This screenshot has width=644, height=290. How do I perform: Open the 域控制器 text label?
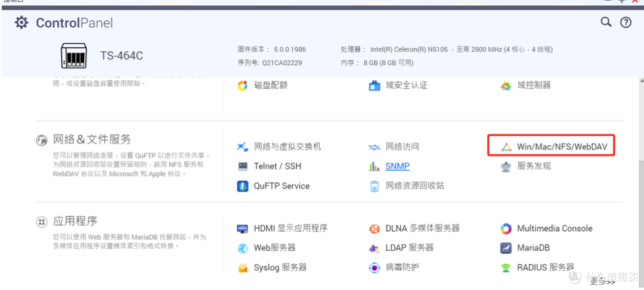pyautogui.click(x=534, y=86)
